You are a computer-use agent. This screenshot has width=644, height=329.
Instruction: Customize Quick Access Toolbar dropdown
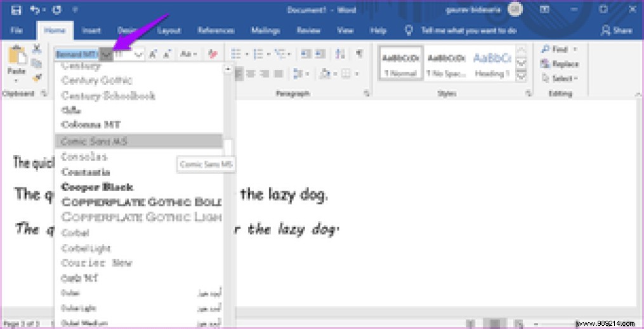point(75,10)
